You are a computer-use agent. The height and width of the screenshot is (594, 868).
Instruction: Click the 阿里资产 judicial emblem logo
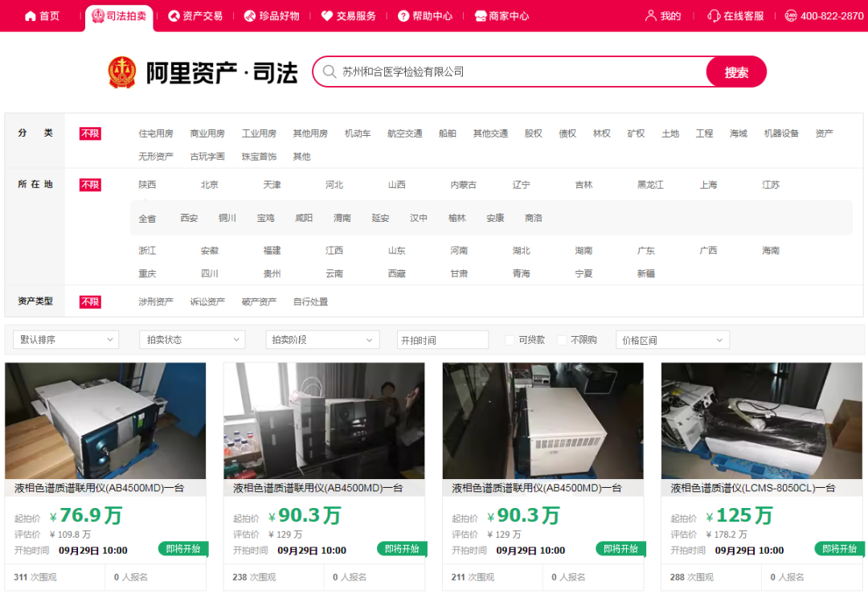[x=122, y=72]
